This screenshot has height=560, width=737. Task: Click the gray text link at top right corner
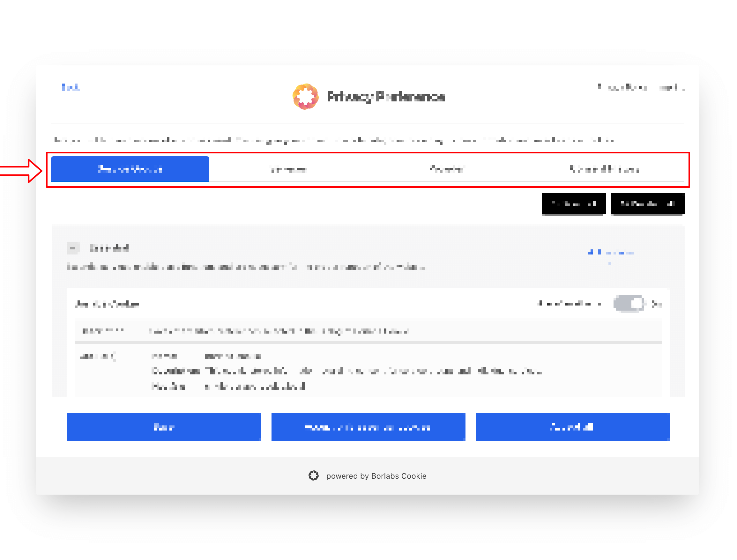(641, 88)
